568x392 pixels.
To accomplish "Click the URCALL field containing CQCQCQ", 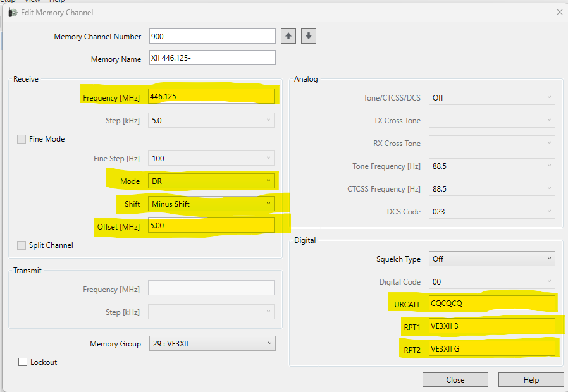I will [491, 303].
